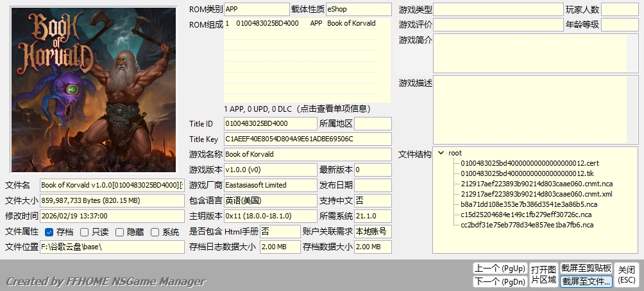Select the .cnmt.xml file entry
644x291 pixels.
(x=536, y=194)
